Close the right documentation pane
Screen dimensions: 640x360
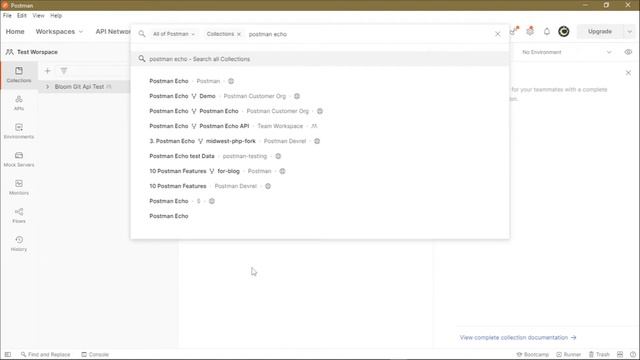pos(628,73)
